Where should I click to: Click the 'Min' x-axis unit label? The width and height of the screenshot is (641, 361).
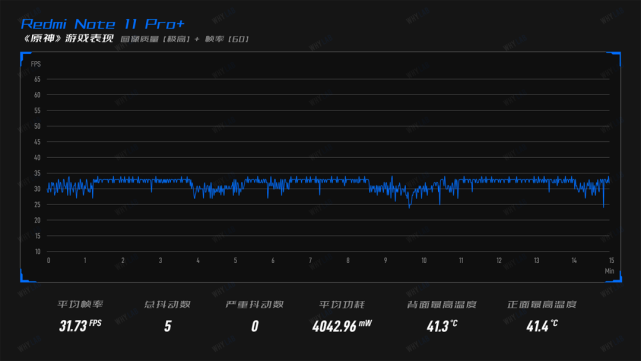(609, 271)
